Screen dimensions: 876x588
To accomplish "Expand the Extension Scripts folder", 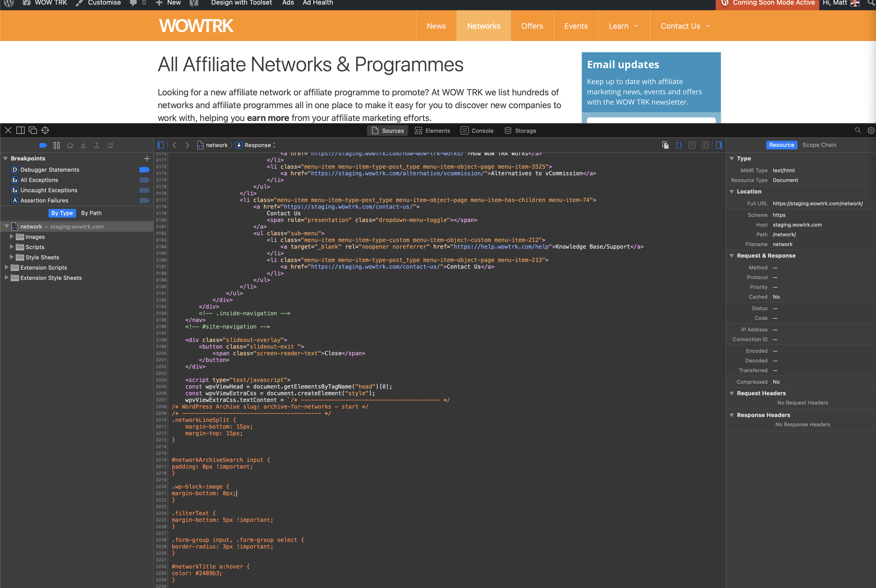I will [7, 267].
